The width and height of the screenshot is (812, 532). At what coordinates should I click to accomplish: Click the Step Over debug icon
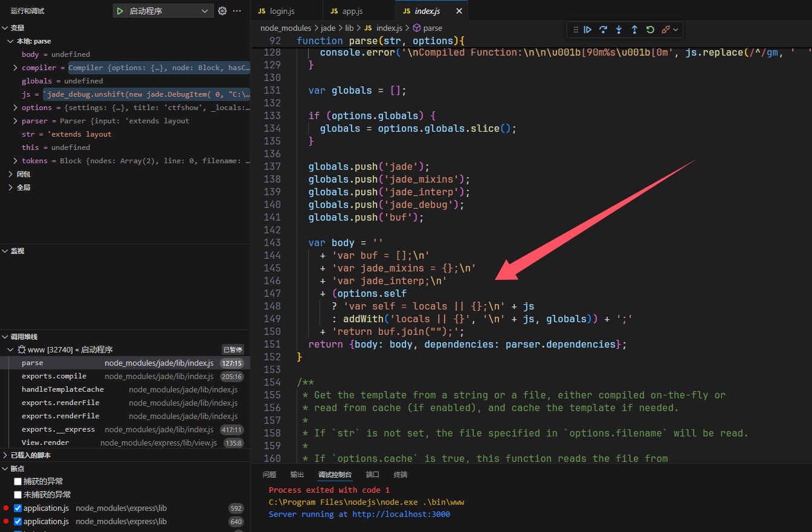tap(603, 29)
